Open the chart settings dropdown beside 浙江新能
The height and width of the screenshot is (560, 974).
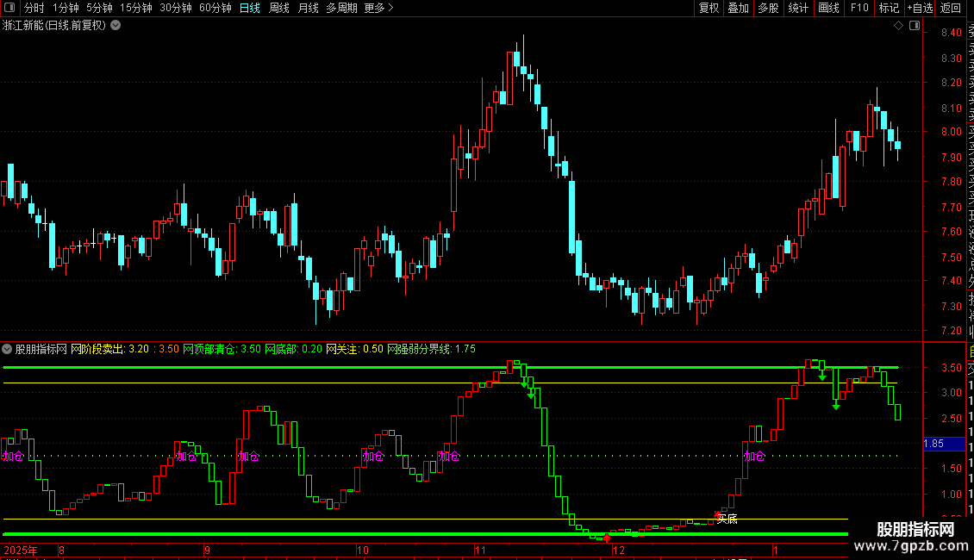point(116,26)
